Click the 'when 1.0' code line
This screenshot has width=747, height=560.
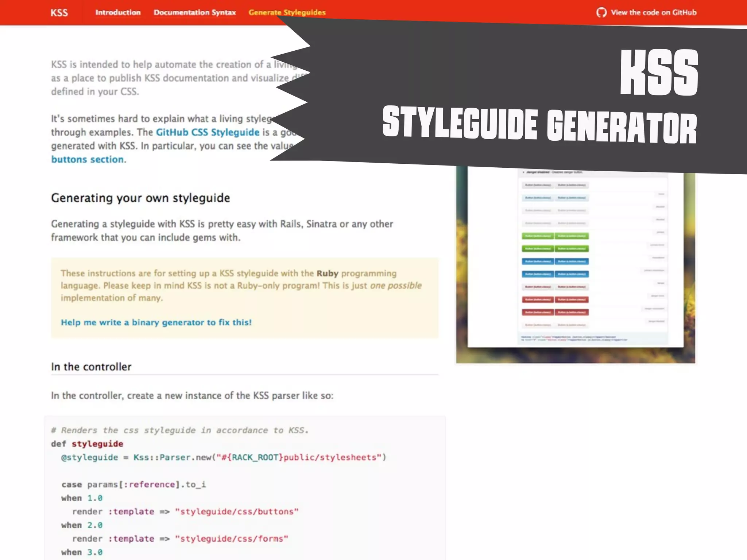pos(82,498)
